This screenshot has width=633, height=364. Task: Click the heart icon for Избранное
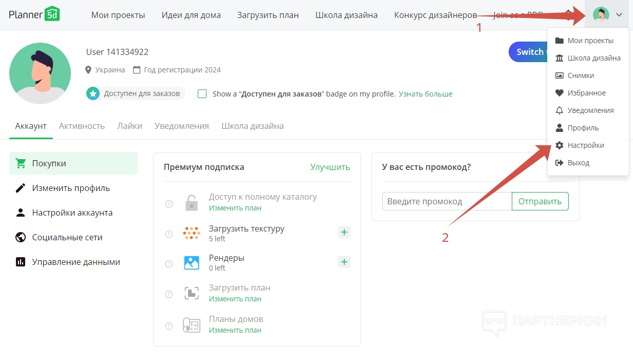(560, 93)
